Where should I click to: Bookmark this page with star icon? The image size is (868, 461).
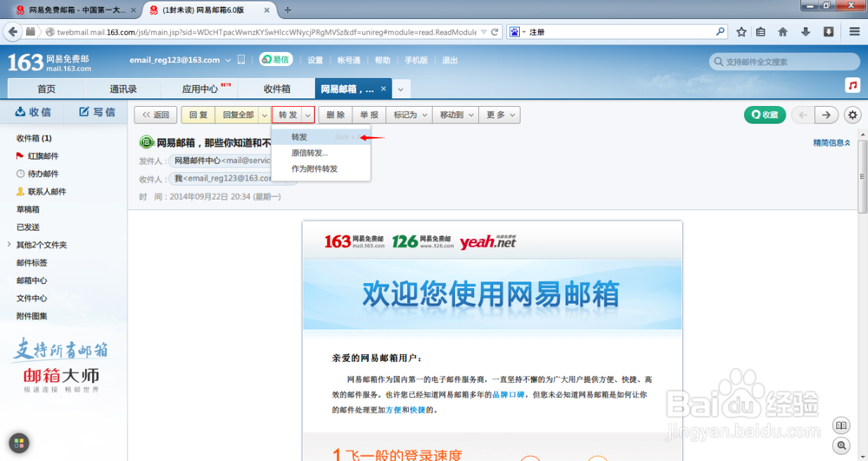(x=741, y=32)
